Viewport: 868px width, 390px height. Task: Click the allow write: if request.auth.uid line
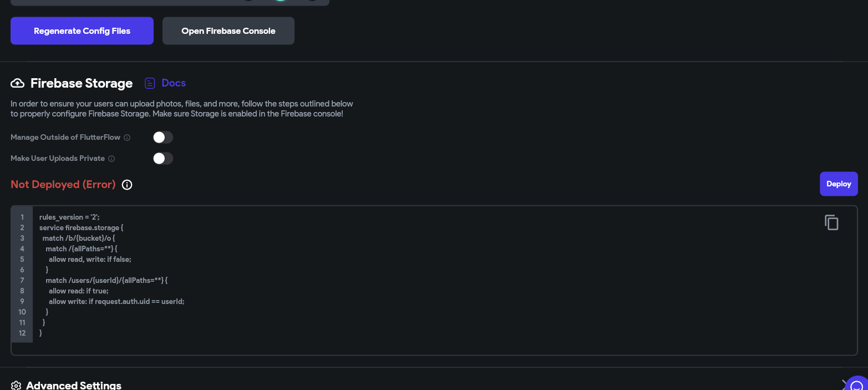coord(116,301)
